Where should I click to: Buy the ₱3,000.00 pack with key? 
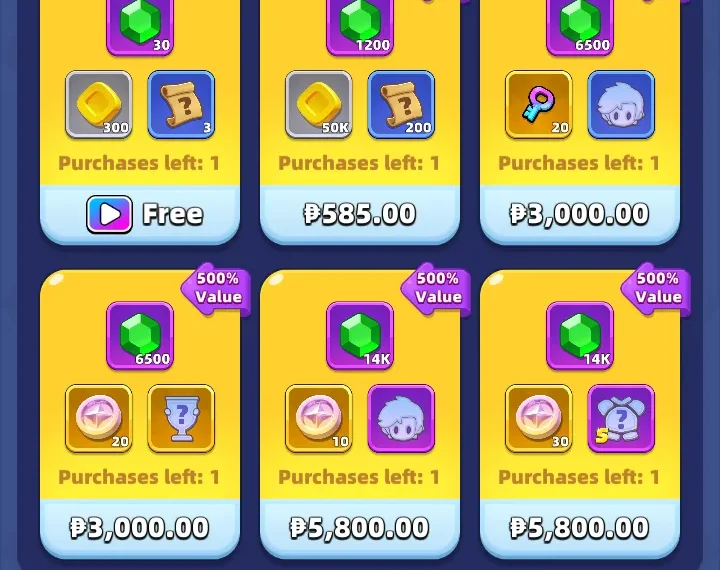[579, 214]
